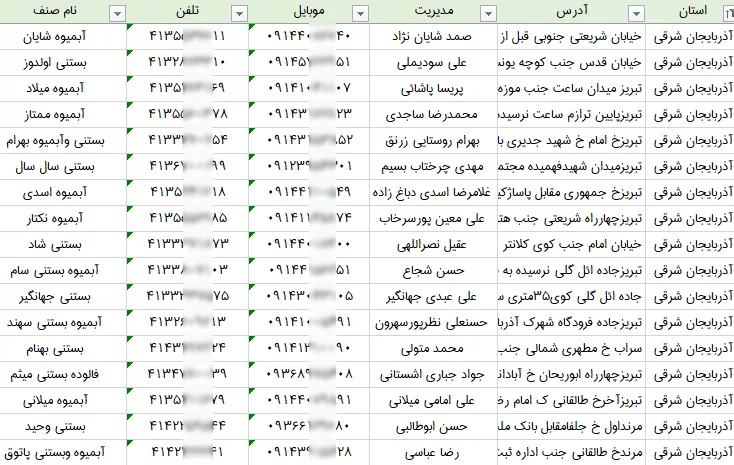
Task: Select address cell starting تبریزجاده ائل گلی نرسیده
Action: coord(572,270)
